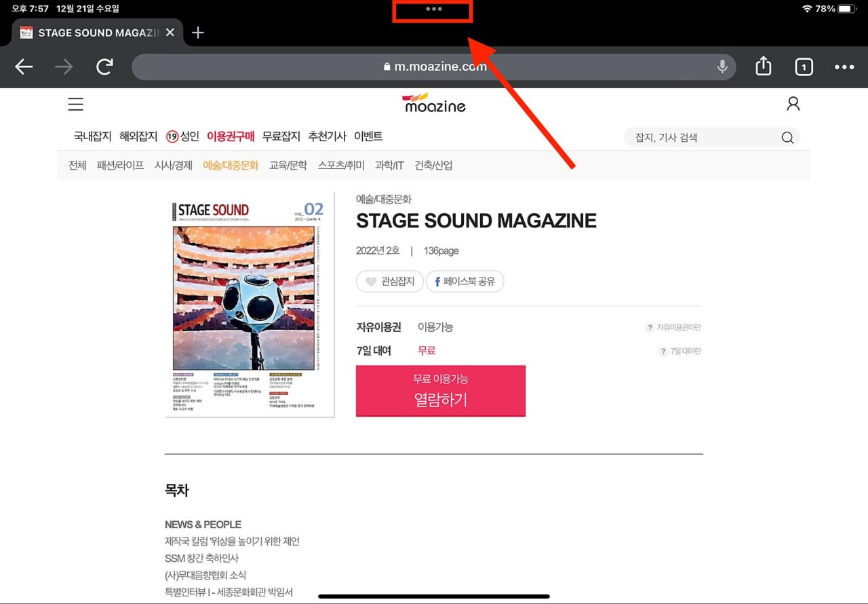Tap the forward navigation arrow
This screenshot has height=604, width=868.
click(64, 67)
